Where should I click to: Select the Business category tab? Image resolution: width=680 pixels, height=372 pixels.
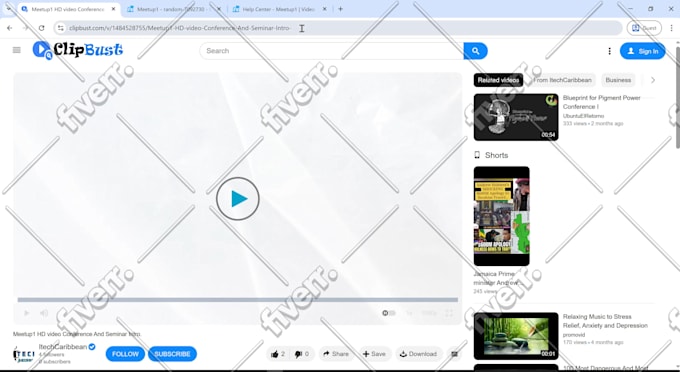[x=618, y=80]
